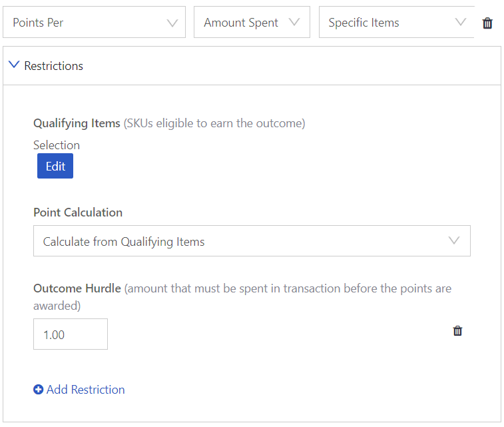Click the Point Calculation heading
This screenshot has width=504, height=427.
pos(78,213)
